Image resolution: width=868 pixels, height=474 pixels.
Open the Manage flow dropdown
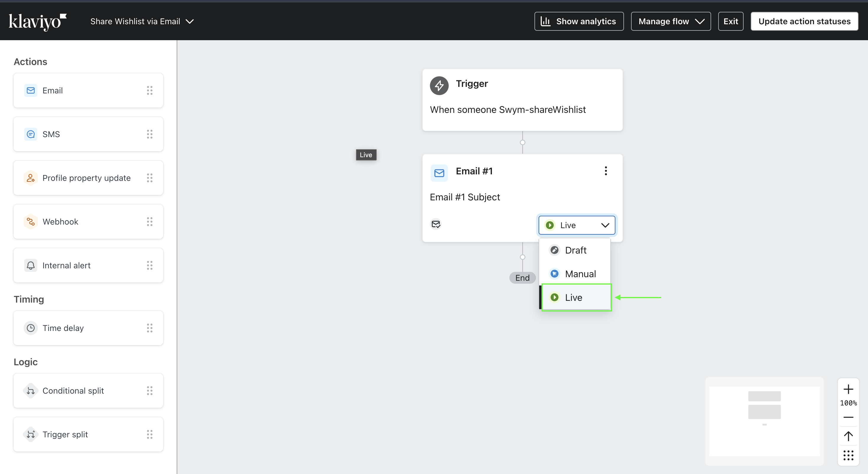[671, 21]
